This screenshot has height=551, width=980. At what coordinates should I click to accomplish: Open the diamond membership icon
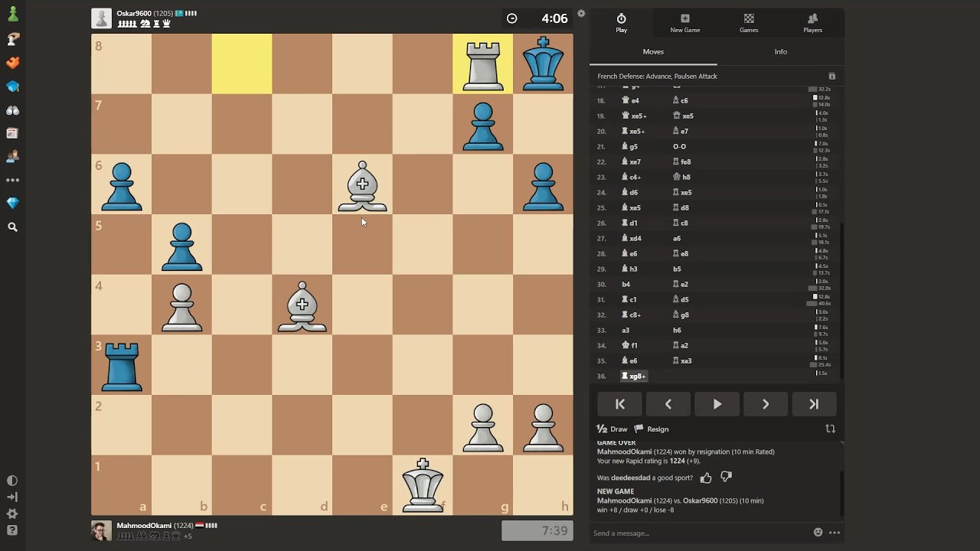click(x=12, y=204)
